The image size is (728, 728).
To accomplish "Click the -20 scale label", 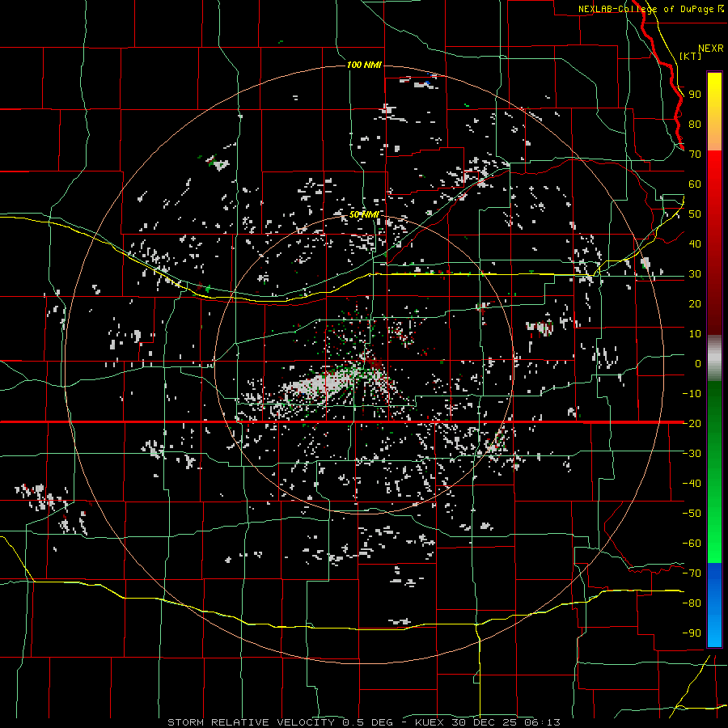I will (x=692, y=424).
